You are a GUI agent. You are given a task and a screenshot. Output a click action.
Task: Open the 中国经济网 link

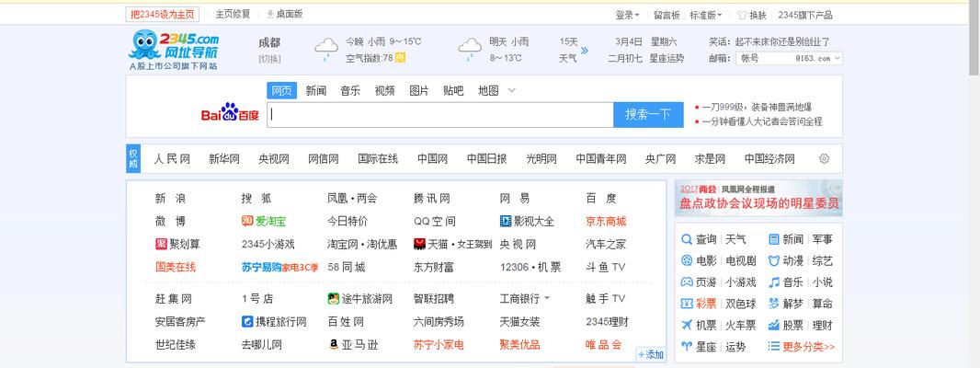(x=769, y=159)
